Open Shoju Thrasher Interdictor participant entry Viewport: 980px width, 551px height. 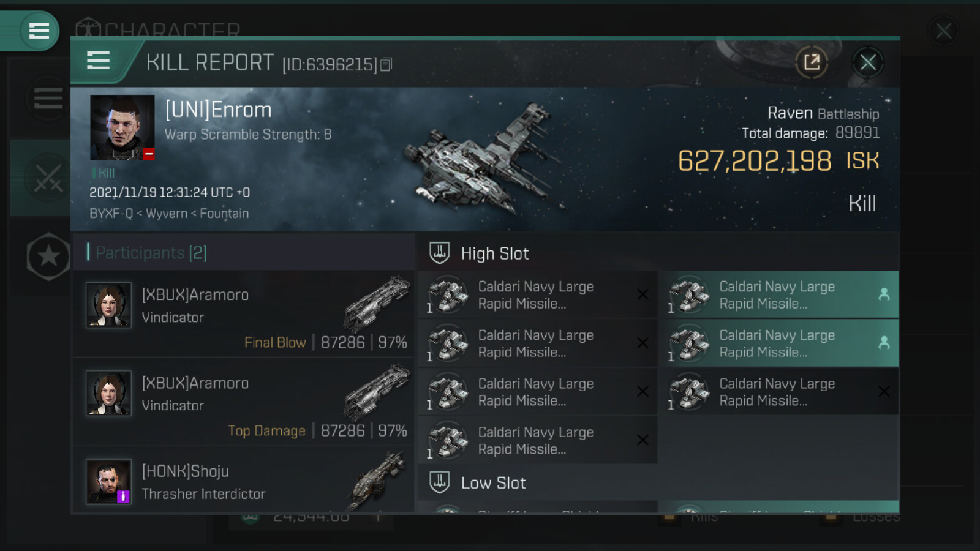point(244,480)
